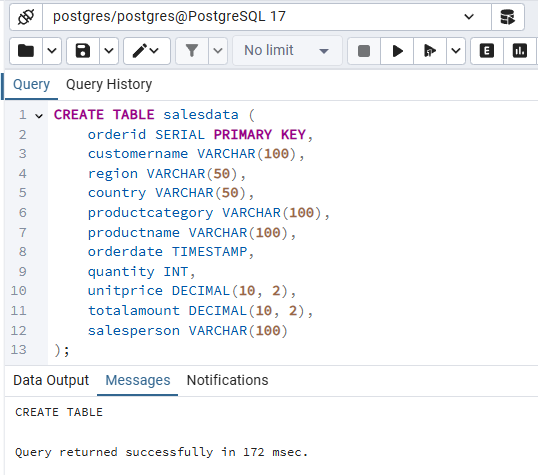This screenshot has width=538, height=475.
Task: Open the new connection database icon
Action: [507, 17]
